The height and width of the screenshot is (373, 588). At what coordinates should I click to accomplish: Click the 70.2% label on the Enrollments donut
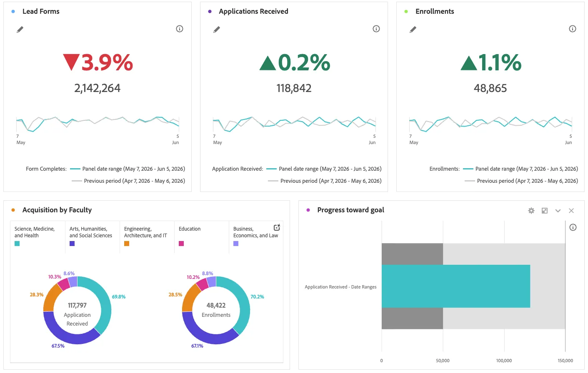tap(257, 297)
